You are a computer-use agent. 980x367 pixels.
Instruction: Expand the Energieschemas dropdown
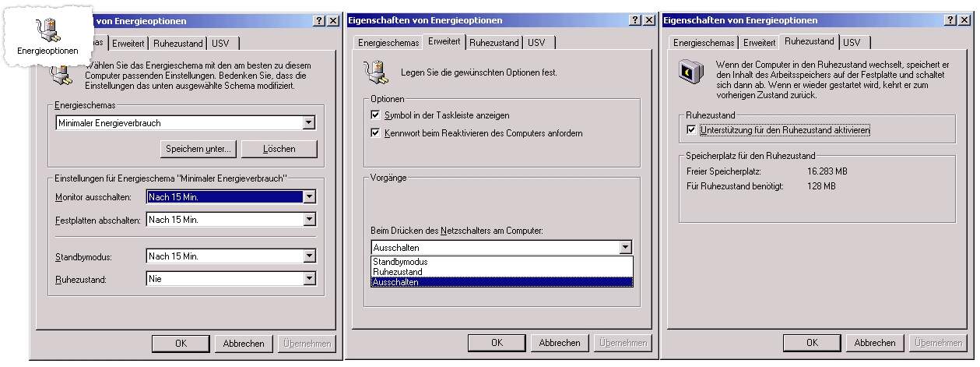click(309, 123)
